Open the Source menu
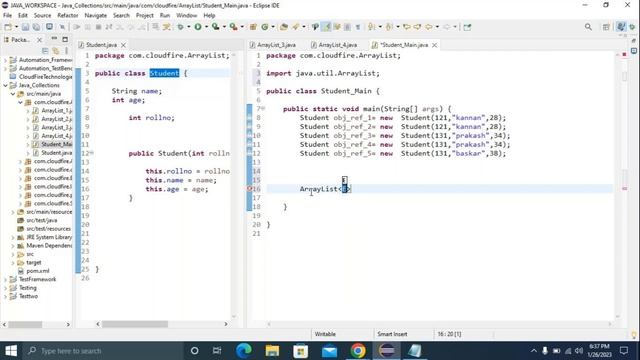640x360 pixels. point(42,16)
